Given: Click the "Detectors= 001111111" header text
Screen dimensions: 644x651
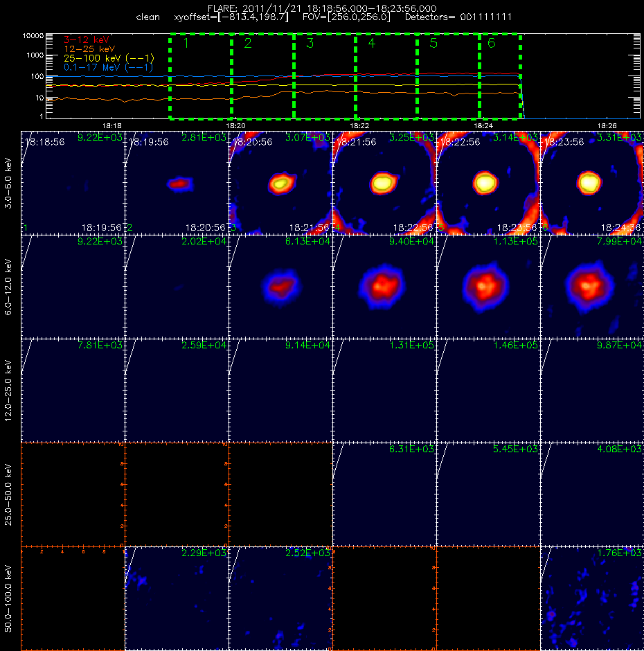Looking at the screenshot, I should (x=458, y=17).
